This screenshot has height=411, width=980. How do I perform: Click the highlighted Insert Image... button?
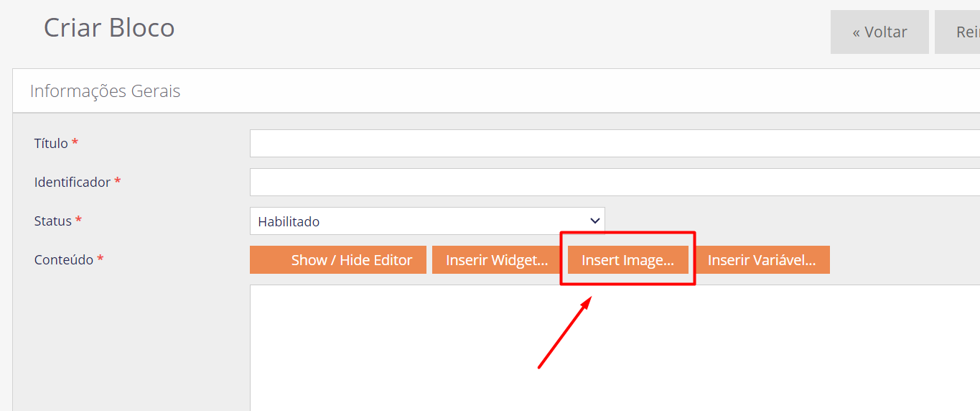tap(627, 260)
